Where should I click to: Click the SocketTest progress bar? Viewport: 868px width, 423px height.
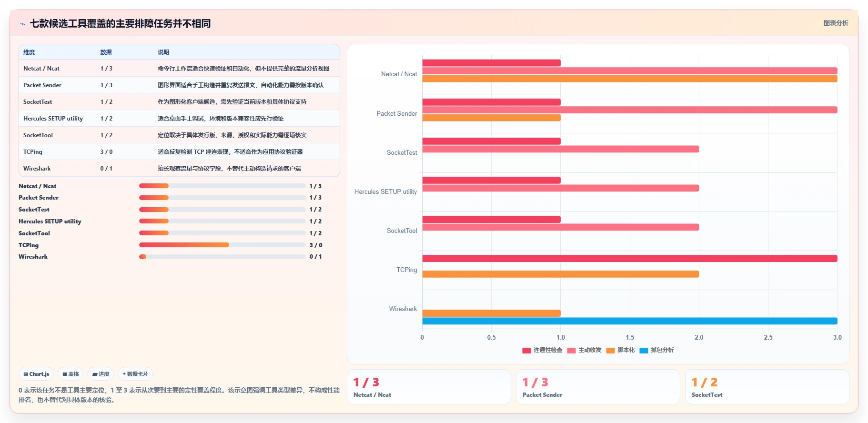(222, 210)
